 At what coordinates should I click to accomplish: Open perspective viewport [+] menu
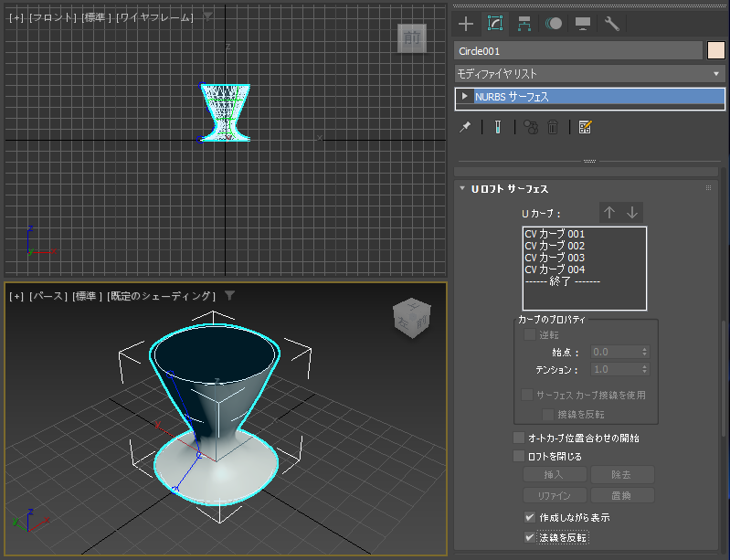pos(16,296)
